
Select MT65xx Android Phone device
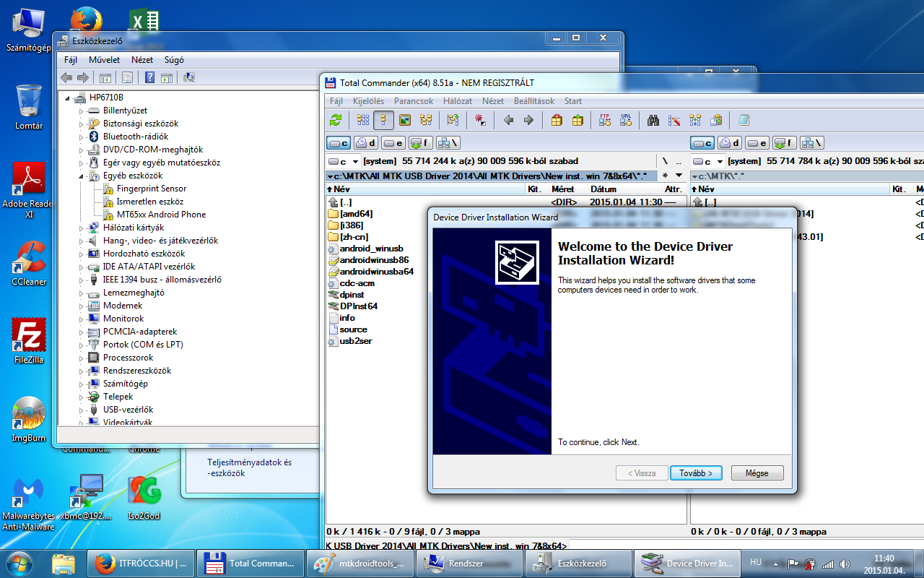(161, 215)
